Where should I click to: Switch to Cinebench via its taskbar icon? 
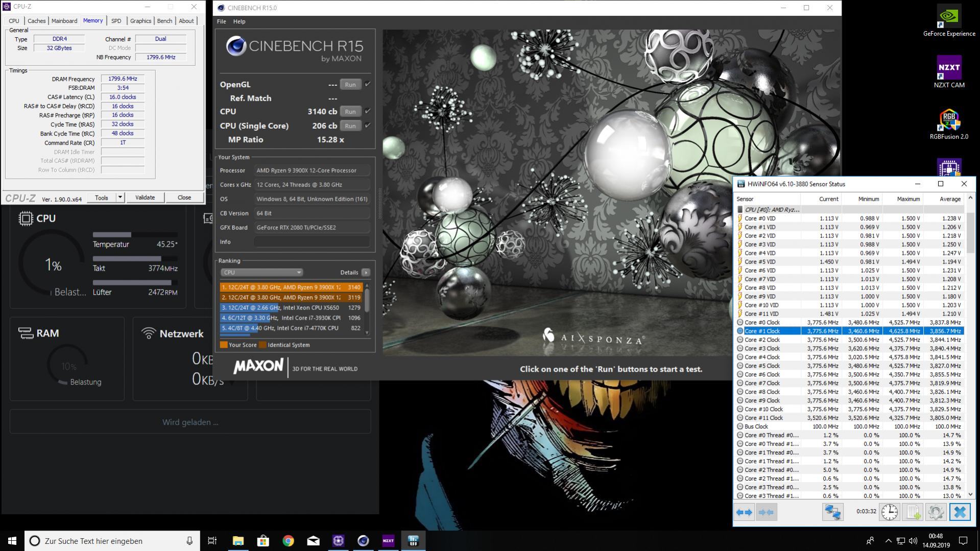pyautogui.click(x=363, y=541)
